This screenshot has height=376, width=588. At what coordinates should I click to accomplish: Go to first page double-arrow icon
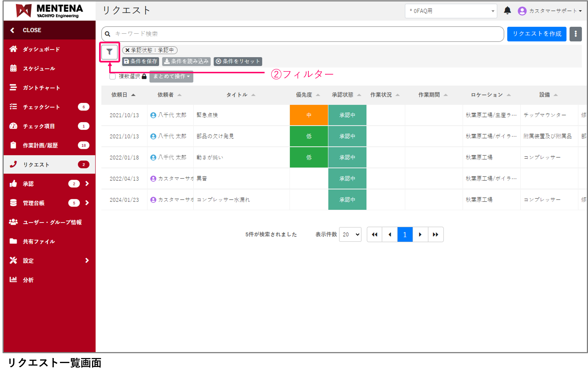click(374, 234)
